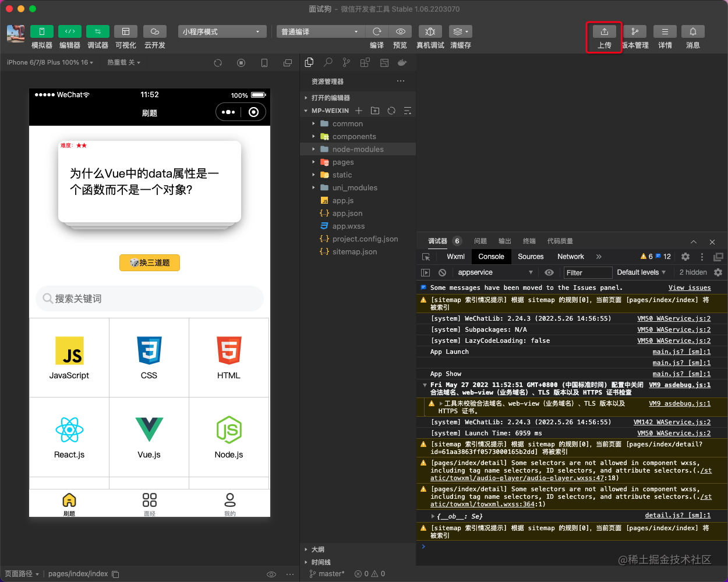
Task: Click the upload (上传) button
Action: (x=605, y=31)
